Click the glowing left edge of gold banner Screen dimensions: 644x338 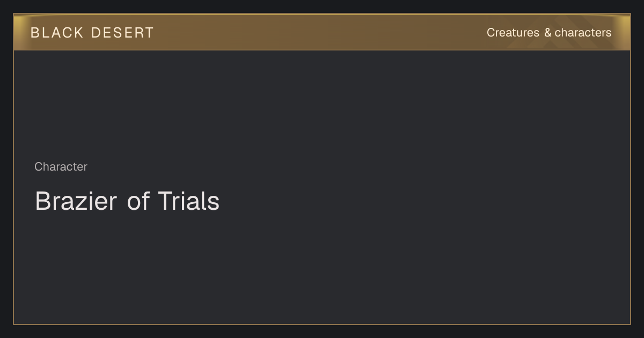pos(19,32)
